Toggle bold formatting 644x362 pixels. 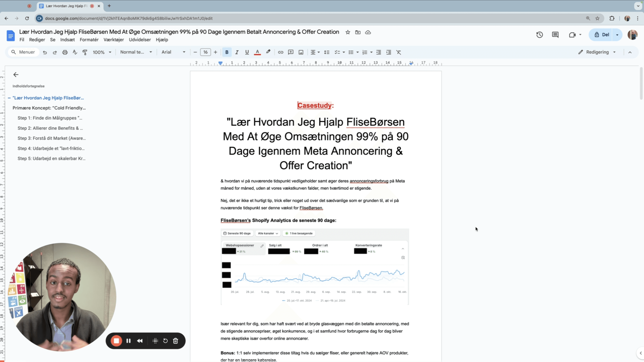[x=227, y=52]
